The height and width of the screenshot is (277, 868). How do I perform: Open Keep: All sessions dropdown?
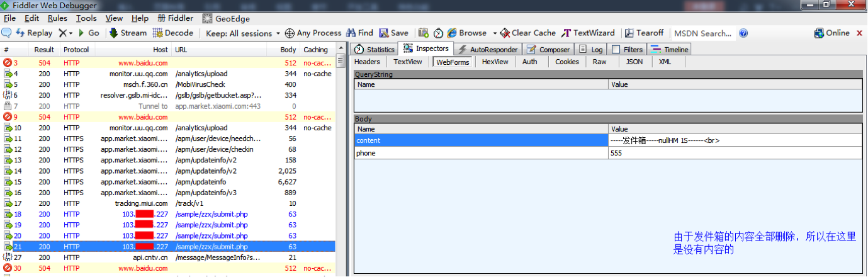[x=243, y=33]
